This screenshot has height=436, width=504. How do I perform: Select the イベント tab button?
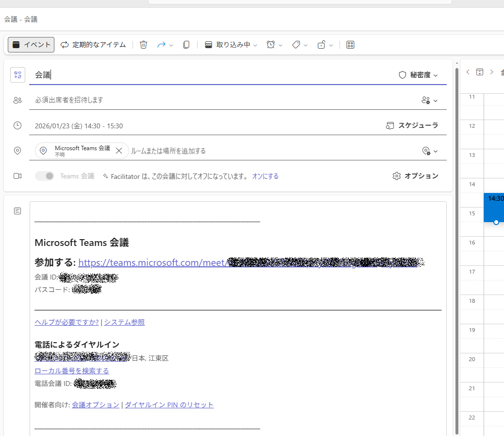31,45
